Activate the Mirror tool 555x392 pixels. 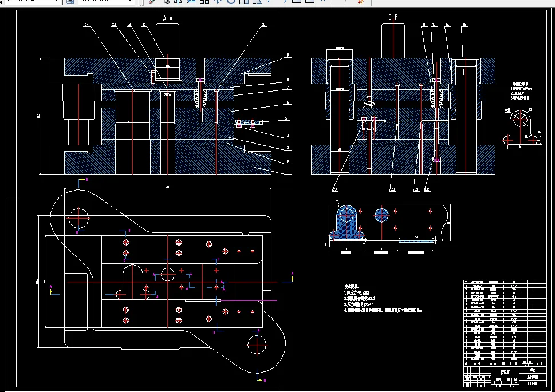179,1
